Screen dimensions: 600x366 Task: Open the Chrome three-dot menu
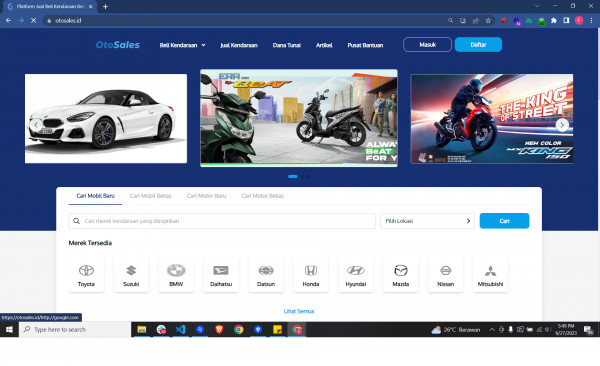[591, 21]
